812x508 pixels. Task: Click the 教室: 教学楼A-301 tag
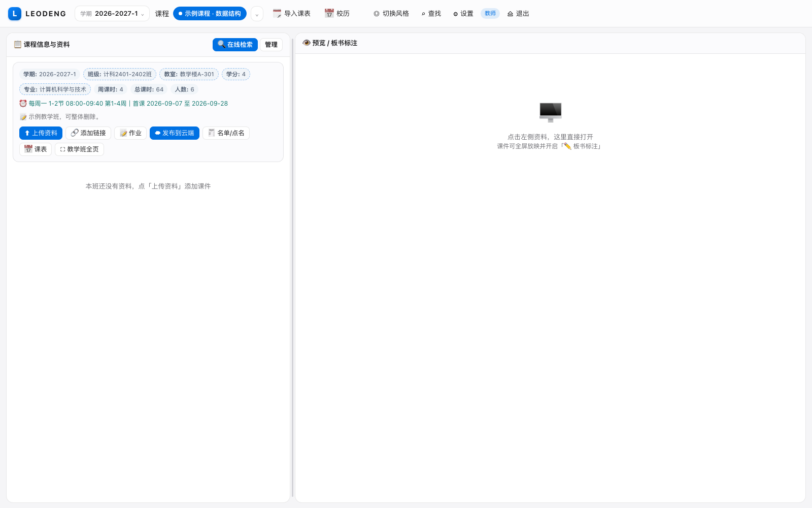[x=189, y=74]
